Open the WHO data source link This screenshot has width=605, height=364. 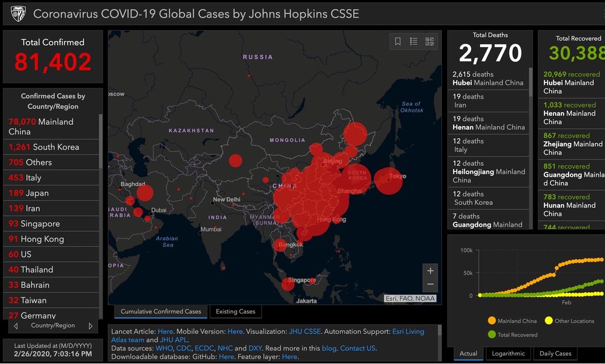[x=164, y=348]
